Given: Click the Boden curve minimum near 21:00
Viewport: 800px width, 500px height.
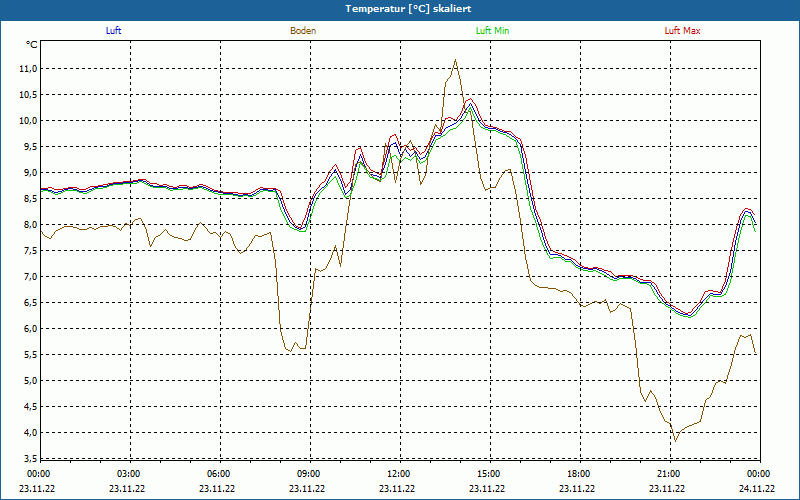Looking at the screenshot, I should 676,441.
